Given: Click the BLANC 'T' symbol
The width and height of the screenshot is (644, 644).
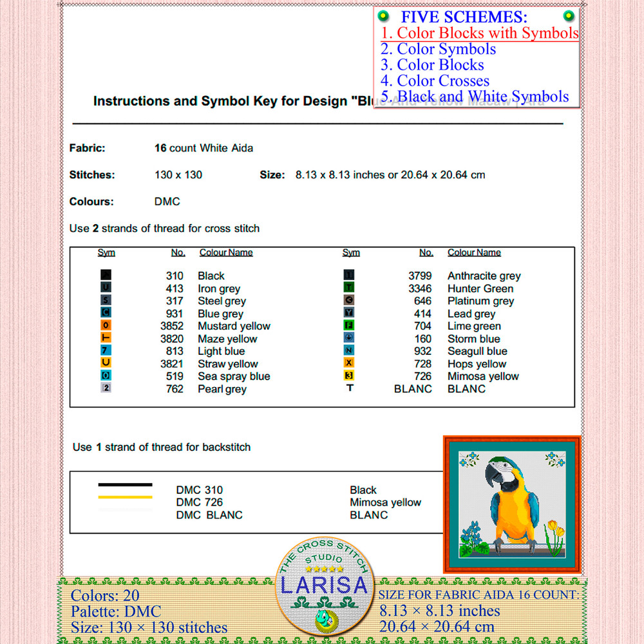Looking at the screenshot, I should click(x=350, y=388).
